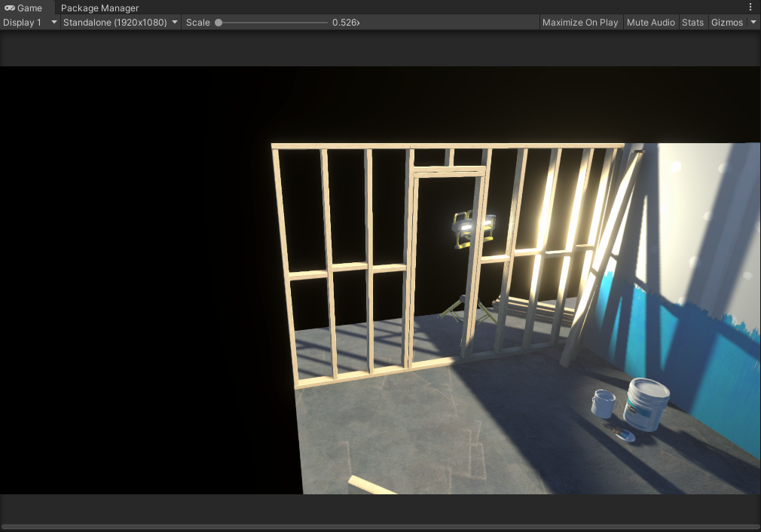Click the Scale slider handle
The height and width of the screenshot is (532, 761).
click(x=219, y=23)
